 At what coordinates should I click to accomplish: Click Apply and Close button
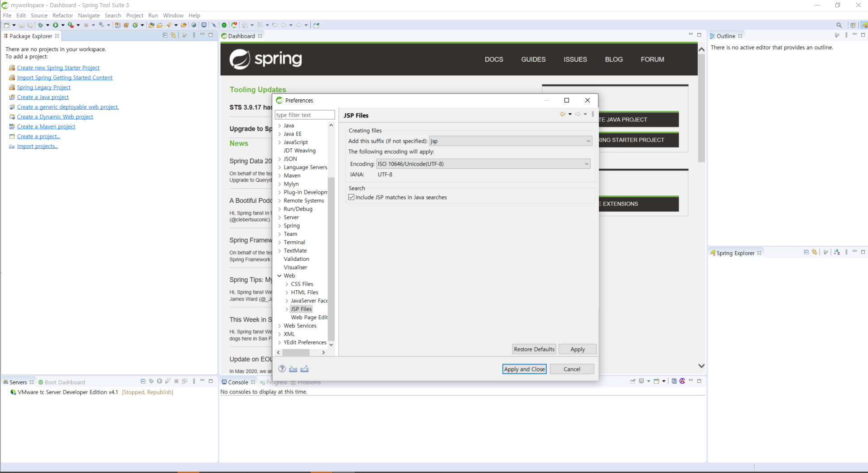(x=525, y=369)
